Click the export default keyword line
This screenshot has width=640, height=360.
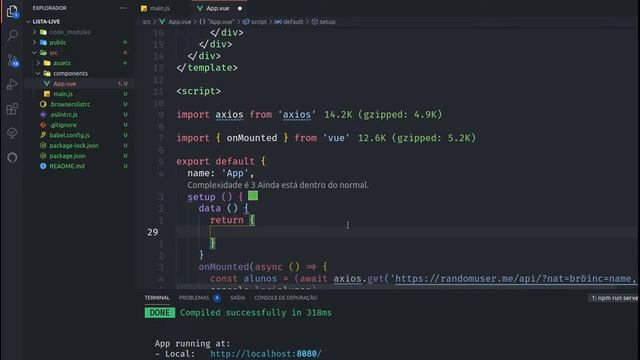click(221, 161)
